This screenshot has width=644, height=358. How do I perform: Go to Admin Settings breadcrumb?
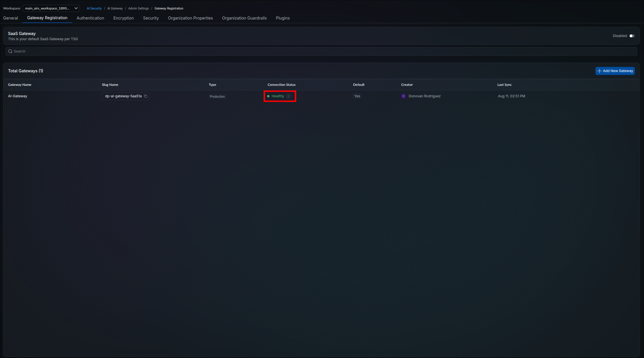(x=139, y=8)
